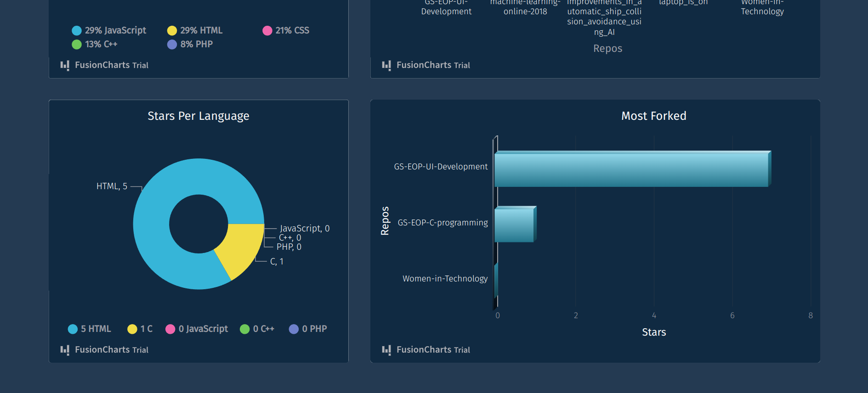Viewport: 868px width, 393px height.
Task: Click the Stars Per Language chart title
Action: tap(199, 116)
